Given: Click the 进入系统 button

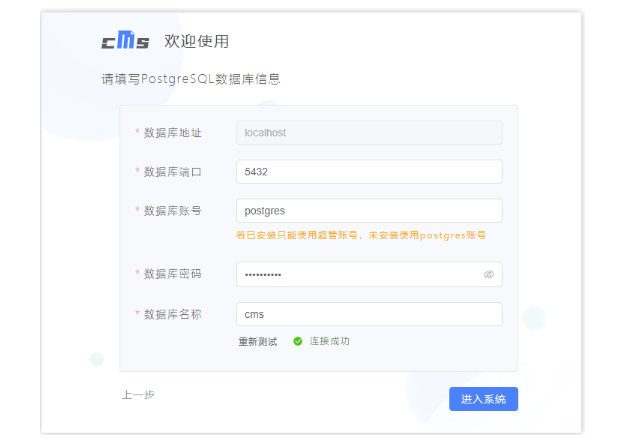Looking at the screenshot, I should [483, 399].
